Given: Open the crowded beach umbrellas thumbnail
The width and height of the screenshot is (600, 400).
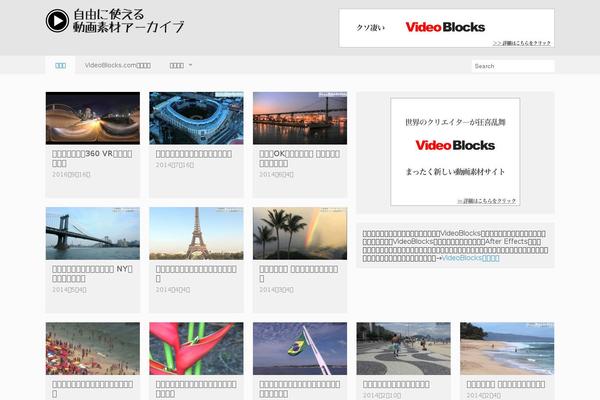Looking at the screenshot, I should (x=93, y=349).
